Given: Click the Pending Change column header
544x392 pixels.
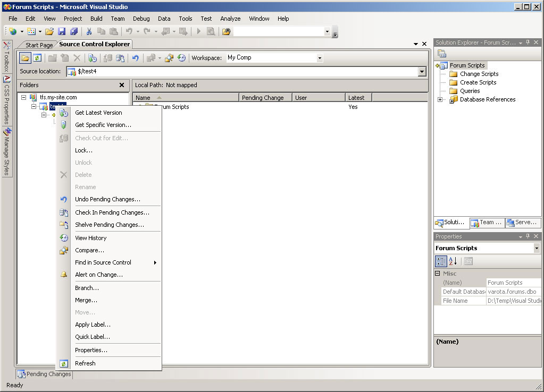Looking at the screenshot, I should [265, 98].
